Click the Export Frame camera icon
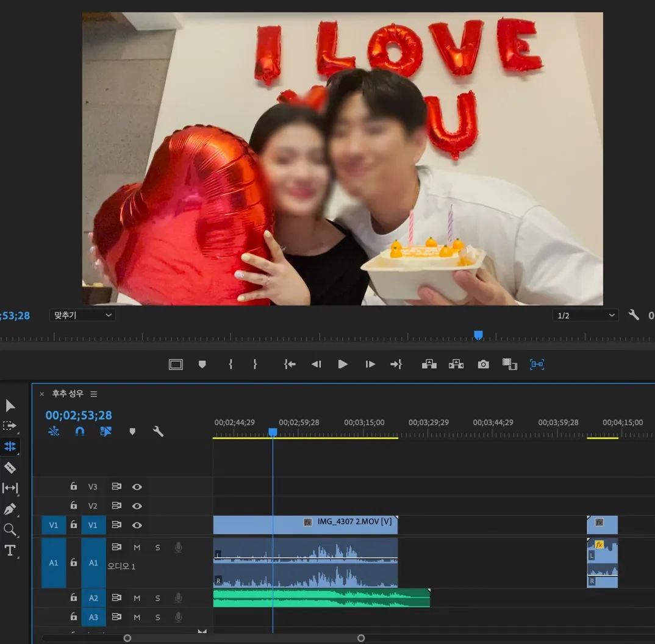 pyautogui.click(x=483, y=364)
